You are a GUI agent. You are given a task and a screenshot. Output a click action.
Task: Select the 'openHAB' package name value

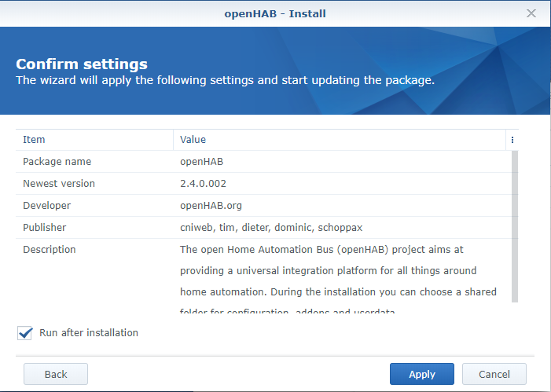click(x=201, y=162)
